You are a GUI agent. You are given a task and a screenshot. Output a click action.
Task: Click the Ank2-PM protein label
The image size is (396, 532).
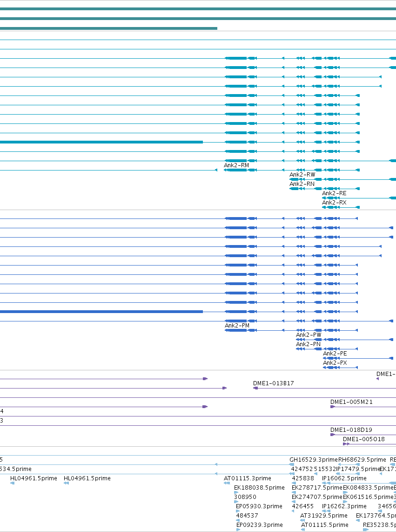[x=237, y=325]
